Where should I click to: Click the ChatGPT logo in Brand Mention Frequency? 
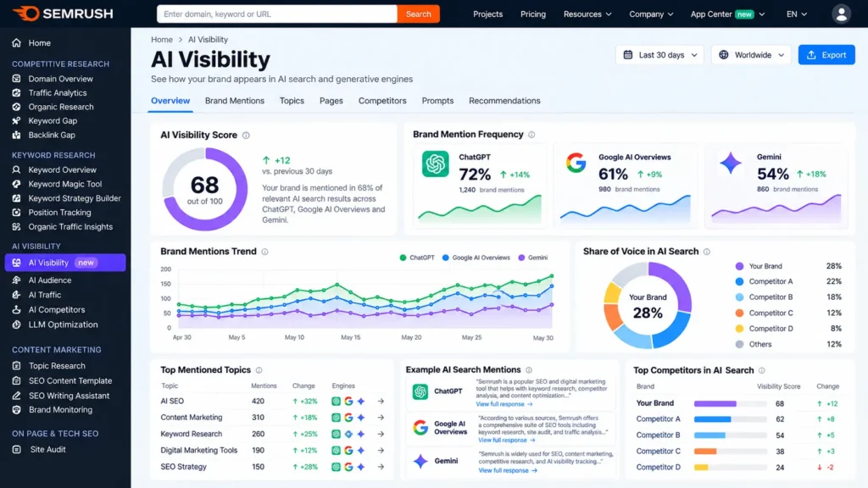(435, 164)
